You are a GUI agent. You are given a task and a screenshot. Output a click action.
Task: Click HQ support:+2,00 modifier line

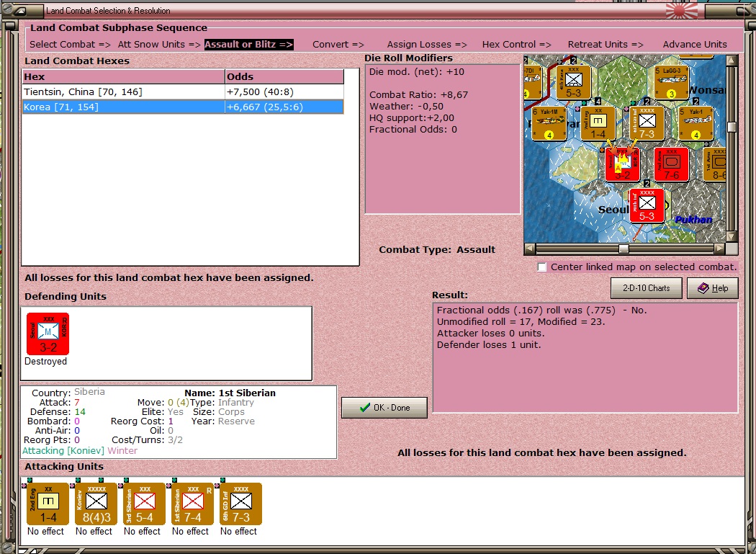click(x=411, y=118)
